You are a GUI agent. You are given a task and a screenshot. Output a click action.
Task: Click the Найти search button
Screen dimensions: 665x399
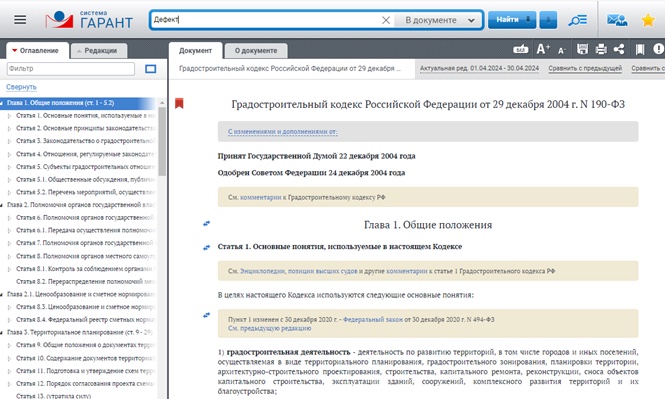pos(512,20)
